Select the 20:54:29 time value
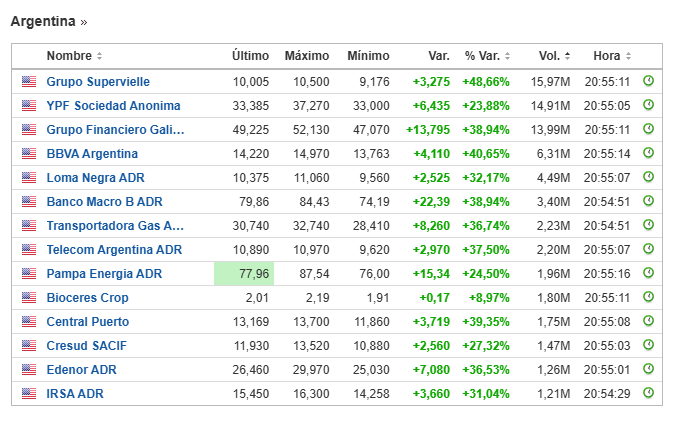The width and height of the screenshot is (673, 424). point(607,394)
